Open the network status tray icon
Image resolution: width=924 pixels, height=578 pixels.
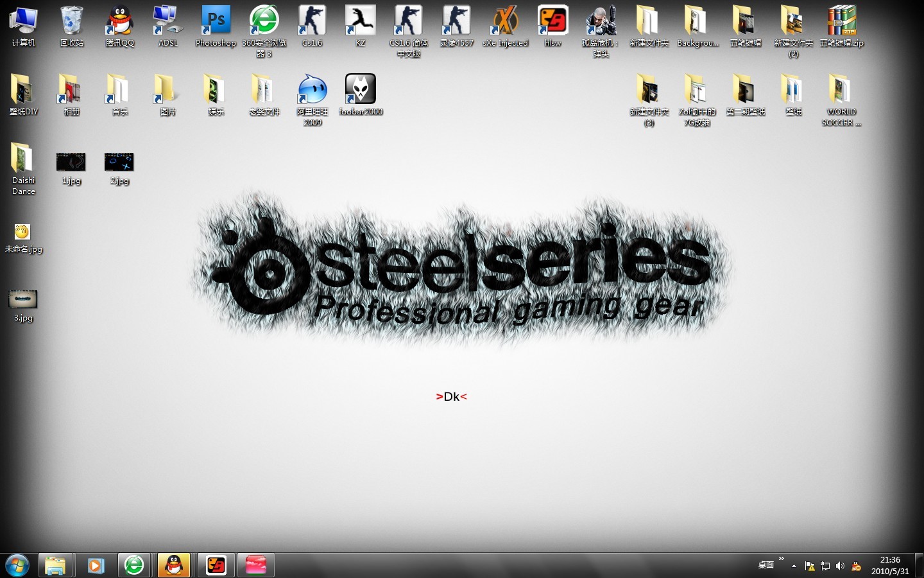pyautogui.click(x=825, y=566)
